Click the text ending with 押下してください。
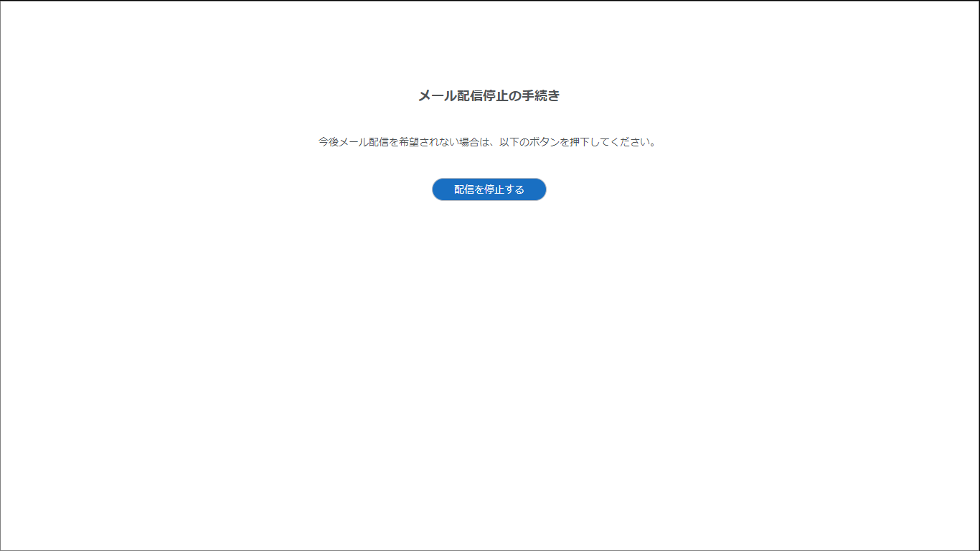 point(488,142)
